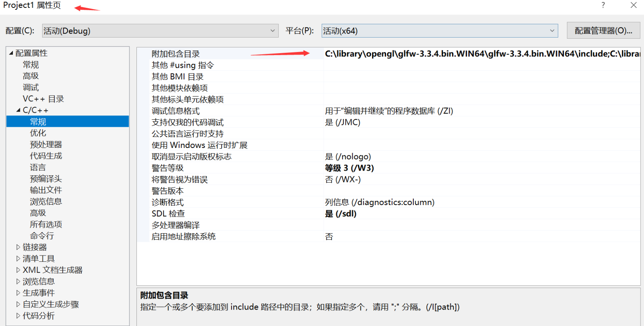Image resolution: width=644 pixels, height=326 pixels.
Task: Click the help question mark icon
Action: (603, 5)
